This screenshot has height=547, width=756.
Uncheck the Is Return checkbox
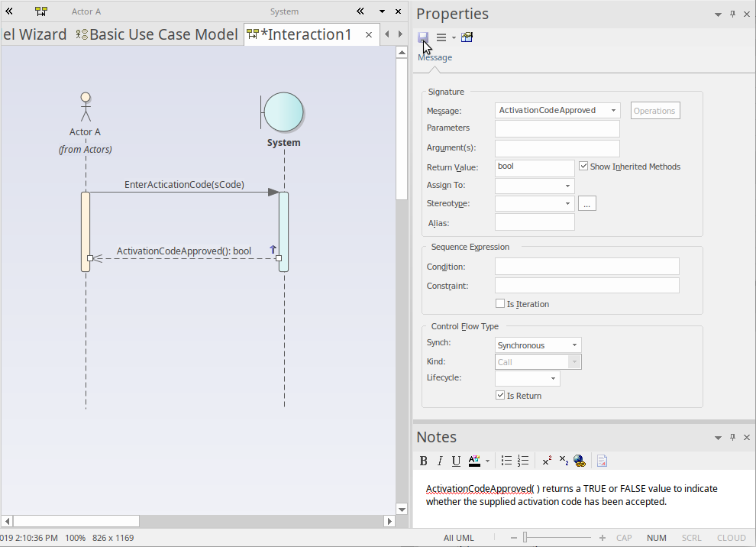500,395
